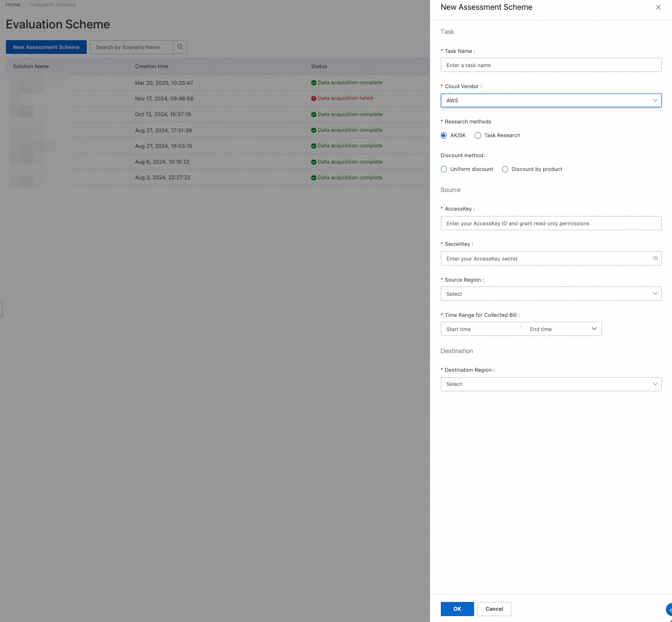Click the blue floating help icon at bottom right
Image resolution: width=672 pixels, height=622 pixels.
(669, 610)
